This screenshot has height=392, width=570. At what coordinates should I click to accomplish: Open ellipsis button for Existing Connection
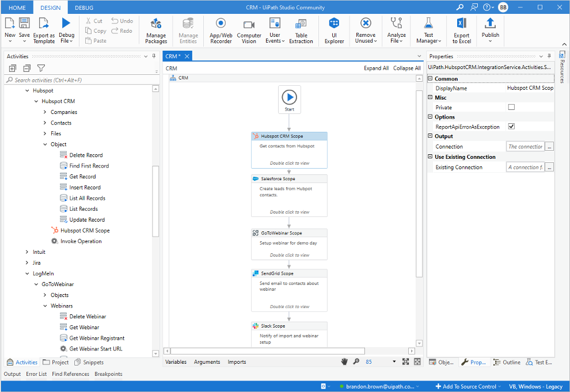[x=550, y=167]
